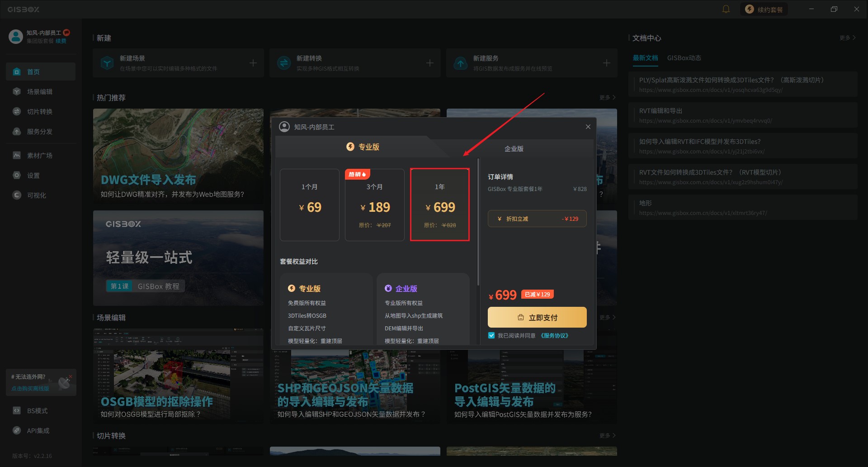Click the 续约套餐 renew plan button

(764, 9)
